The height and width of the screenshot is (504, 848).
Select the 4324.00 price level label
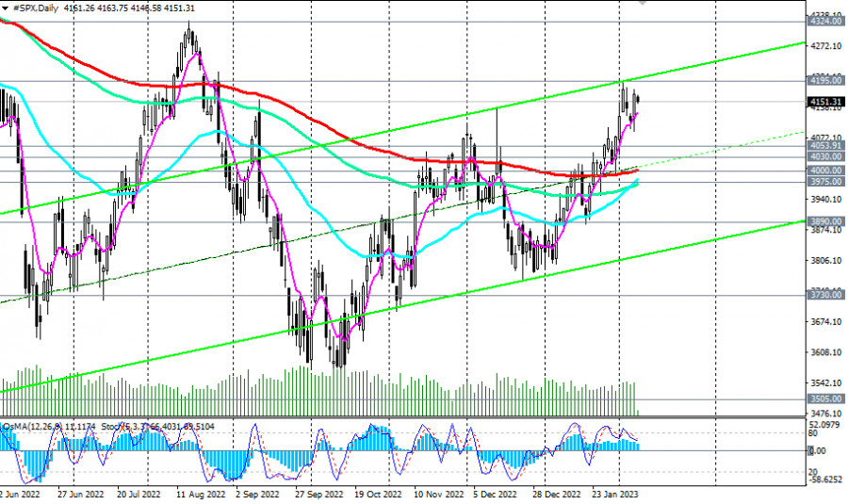point(825,19)
